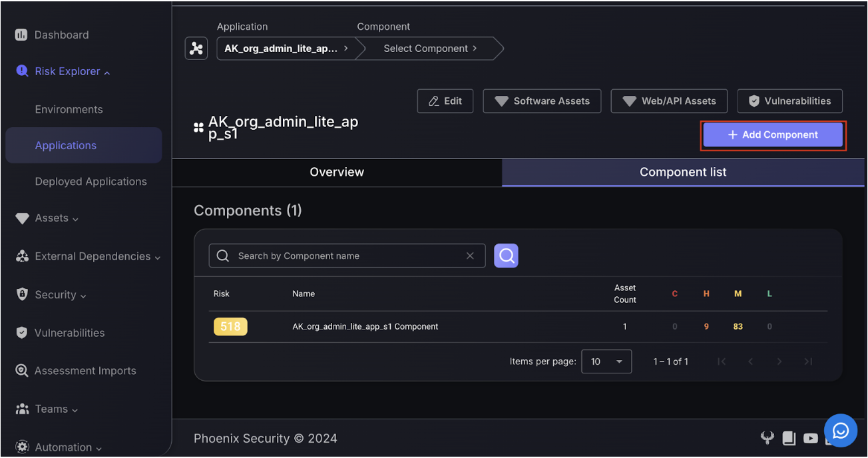Open the AK_org_admin_lite_ap... application breadcrumb
Image resolution: width=868 pixels, height=458 pixels.
pyautogui.click(x=286, y=49)
